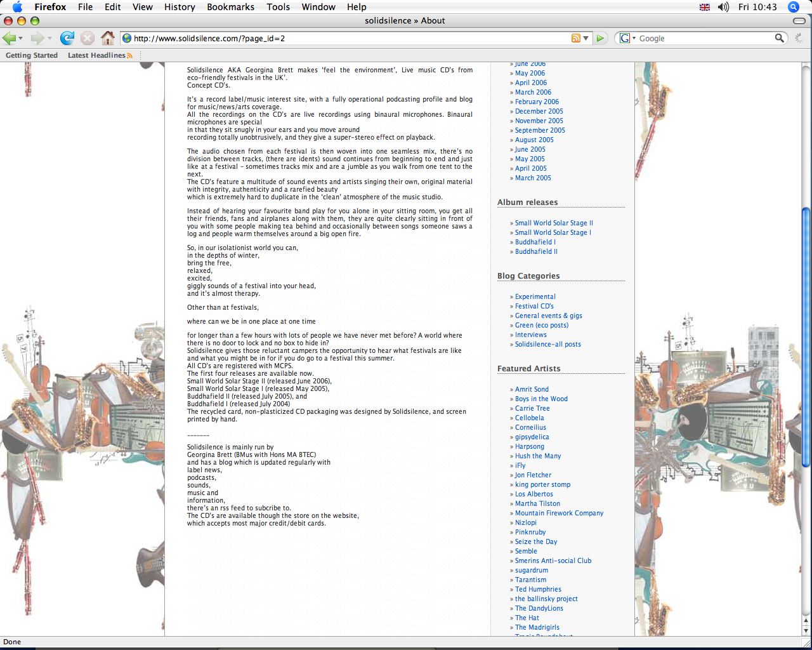812x650 pixels.
Task: Toggle the toolbar pill button in title bar
Action: coord(799,21)
